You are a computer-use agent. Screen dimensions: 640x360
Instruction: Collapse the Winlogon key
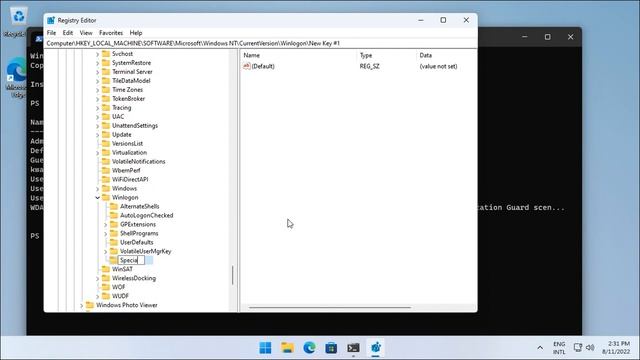click(98, 198)
